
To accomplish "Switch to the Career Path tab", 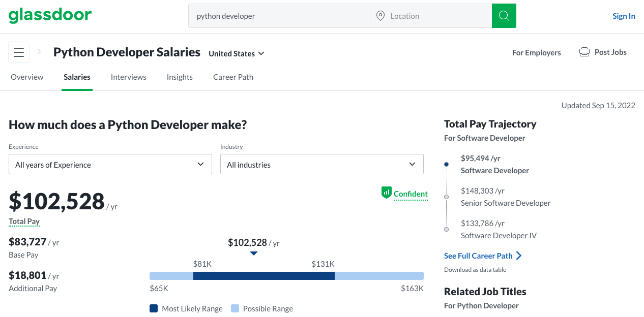I will pyautogui.click(x=233, y=77).
